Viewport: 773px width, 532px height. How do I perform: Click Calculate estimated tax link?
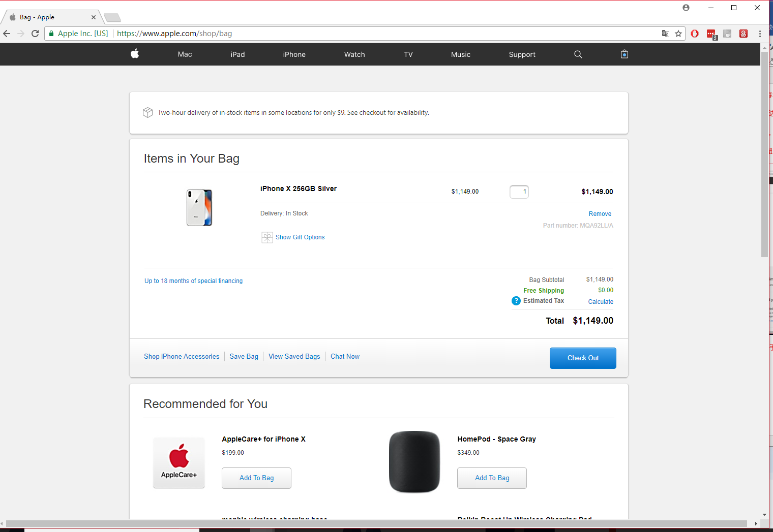(601, 302)
